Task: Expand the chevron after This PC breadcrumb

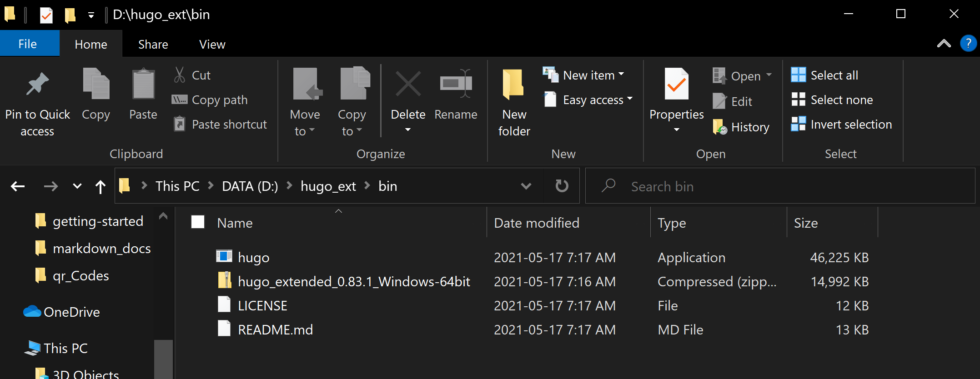Action: [x=211, y=185]
